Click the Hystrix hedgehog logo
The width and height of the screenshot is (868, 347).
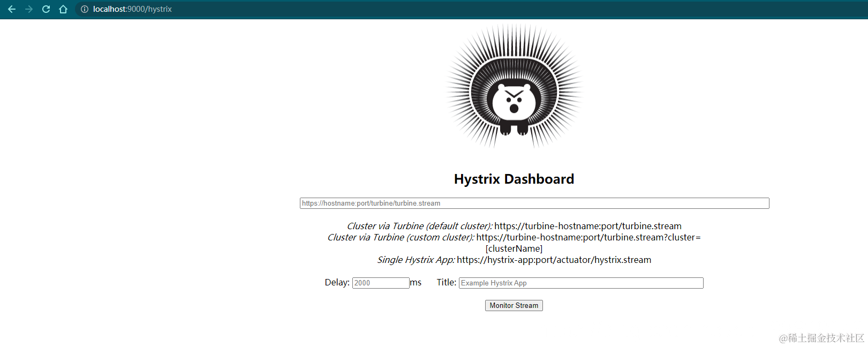click(514, 86)
